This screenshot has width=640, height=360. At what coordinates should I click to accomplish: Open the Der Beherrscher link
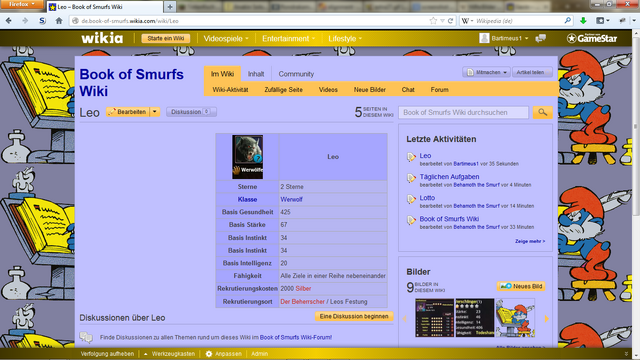point(302,302)
